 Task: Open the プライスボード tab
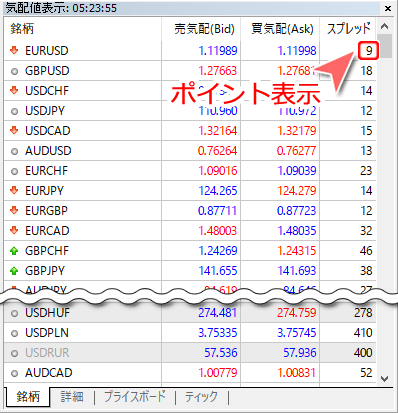[135, 397]
